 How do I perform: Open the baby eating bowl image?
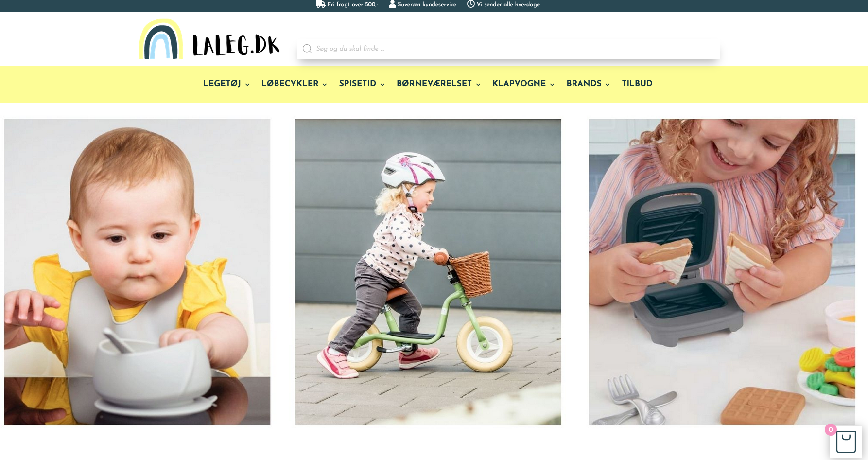(x=138, y=272)
